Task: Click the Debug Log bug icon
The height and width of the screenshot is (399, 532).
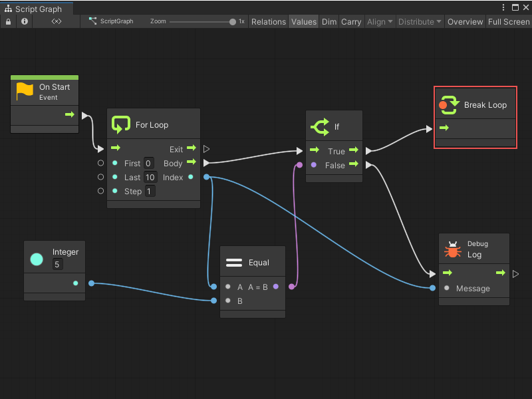Action: pyautogui.click(x=452, y=249)
